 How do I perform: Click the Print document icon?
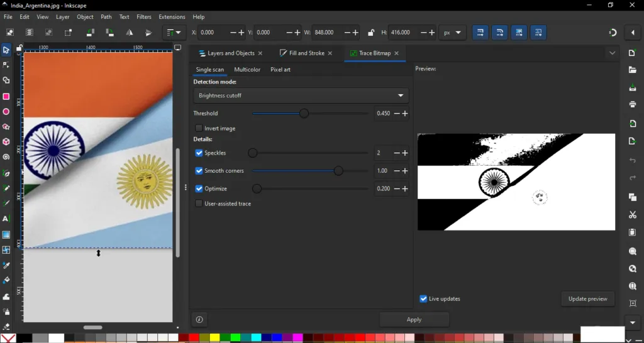(x=633, y=104)
